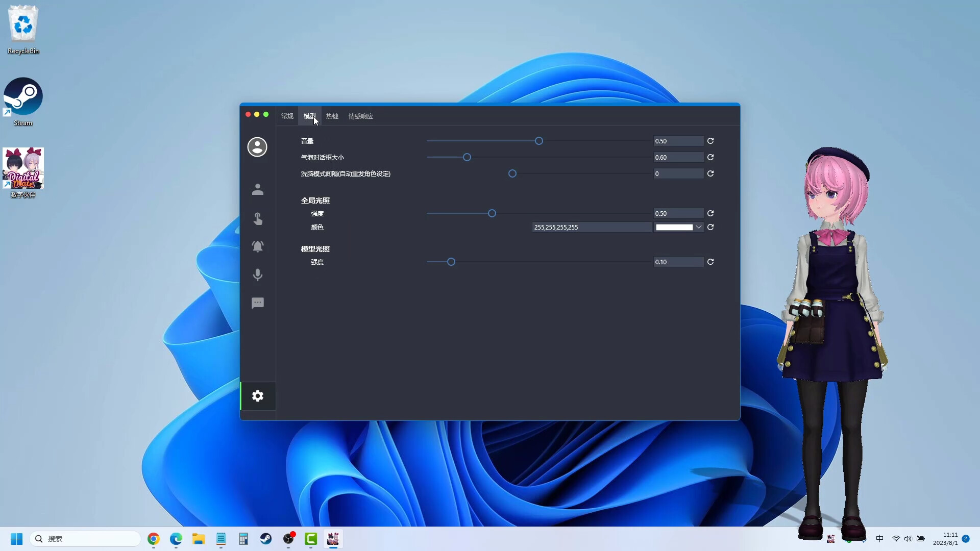Image resolution: width=980 pixels, height=551 pixels.
Task: Reset 模型光照 强度 with refresh icon
Action: point(710,262)
